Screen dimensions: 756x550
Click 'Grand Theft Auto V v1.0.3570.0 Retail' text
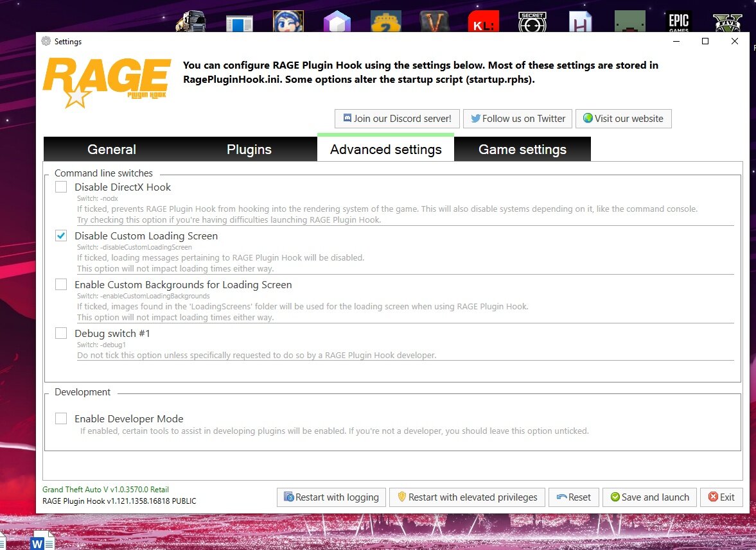105,489
